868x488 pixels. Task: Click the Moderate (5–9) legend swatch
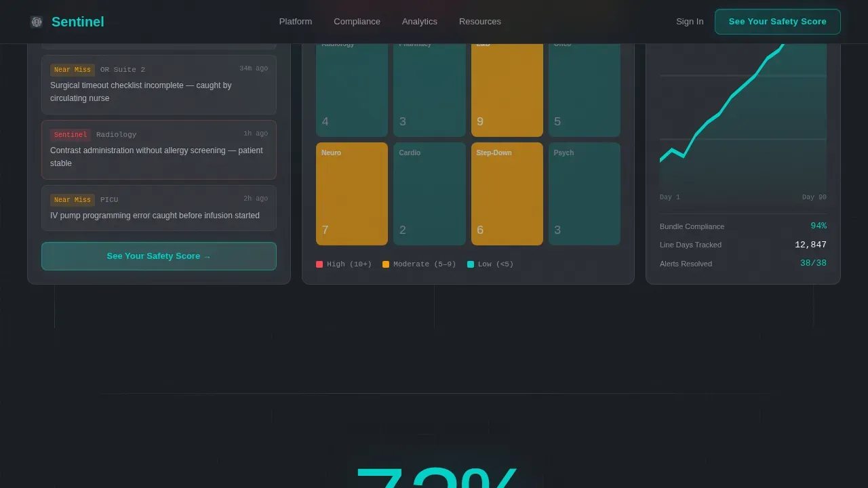tap(386, 264)
